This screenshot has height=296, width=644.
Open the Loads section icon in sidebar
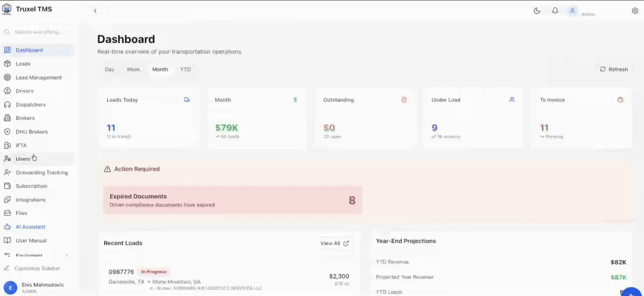coord(8,64)
